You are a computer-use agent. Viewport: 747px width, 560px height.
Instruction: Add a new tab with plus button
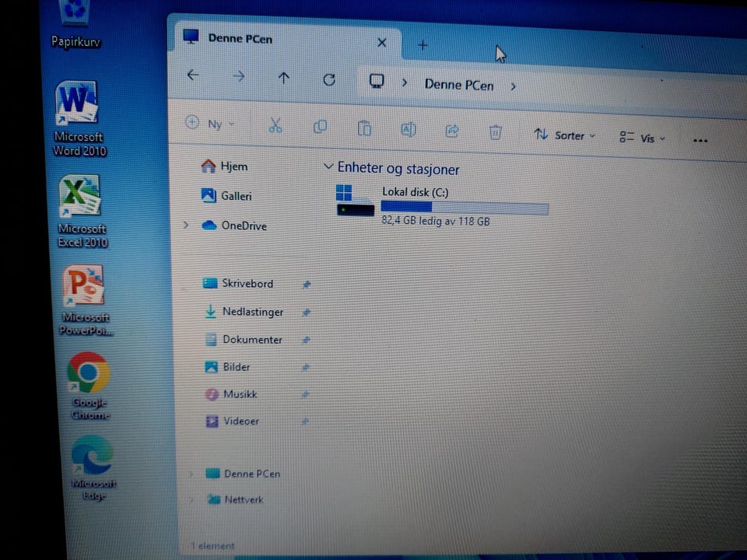tap(423, 46)
